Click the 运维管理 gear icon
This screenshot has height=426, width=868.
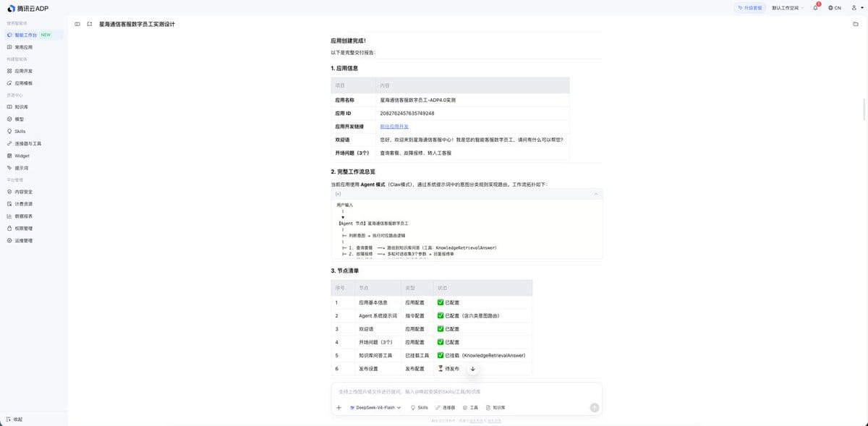9,240
